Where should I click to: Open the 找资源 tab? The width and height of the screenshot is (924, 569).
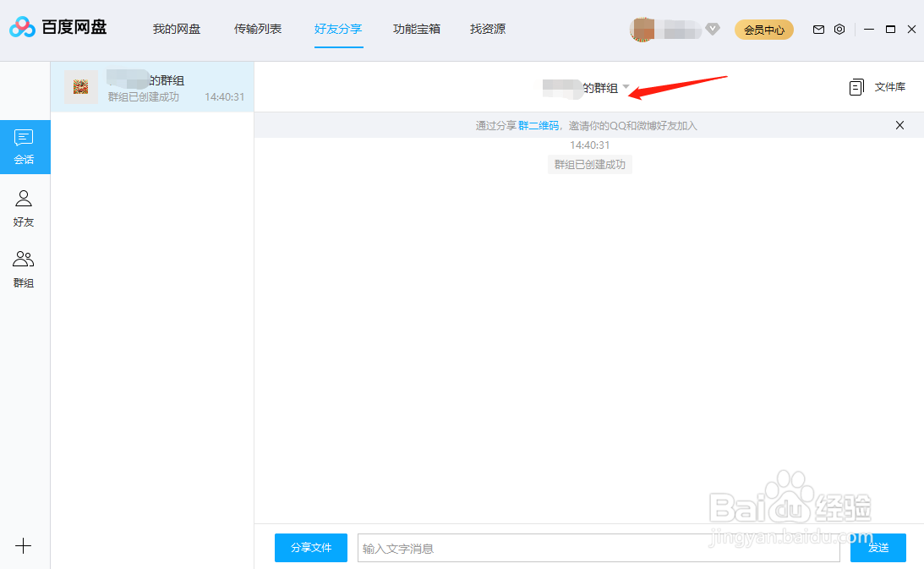pos(487,28)
